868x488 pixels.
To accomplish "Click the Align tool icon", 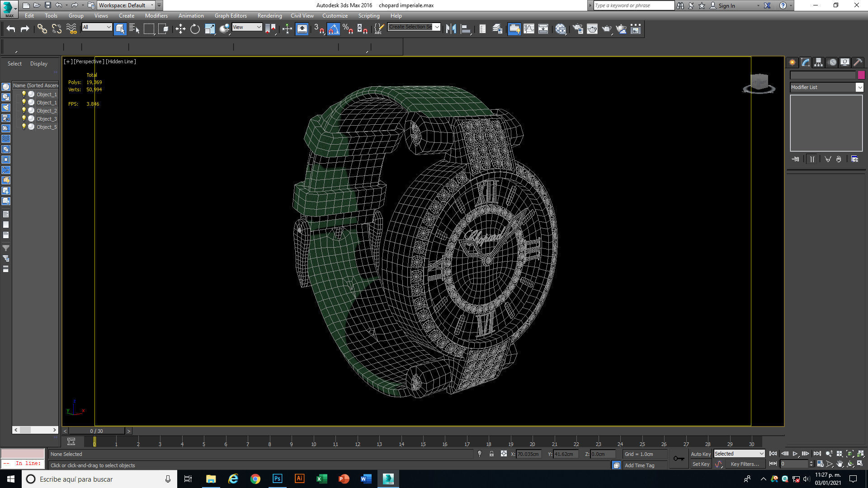I will pyautogui.click(x=466, y=29).
